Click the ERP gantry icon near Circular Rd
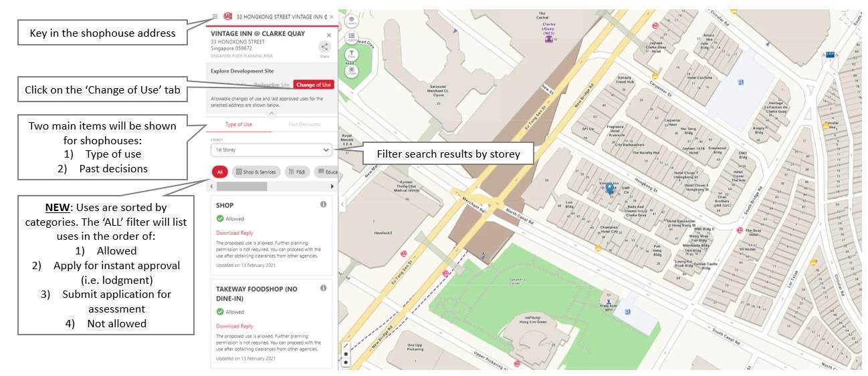 pos(830,53)
